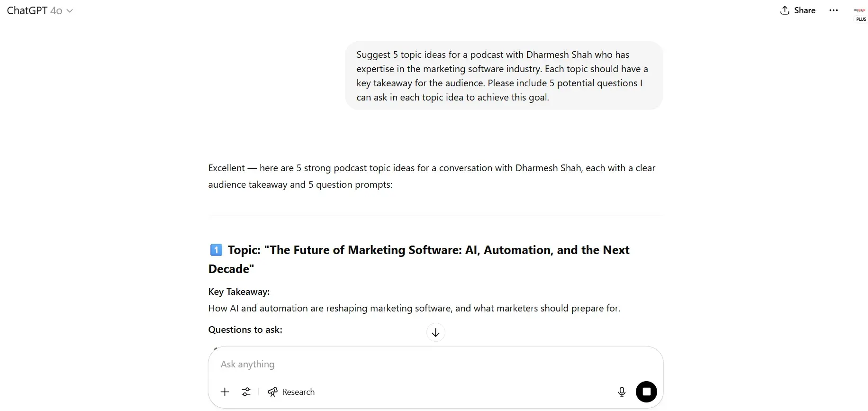
Task: Click the Share upload icon
Action: point(785,10)
